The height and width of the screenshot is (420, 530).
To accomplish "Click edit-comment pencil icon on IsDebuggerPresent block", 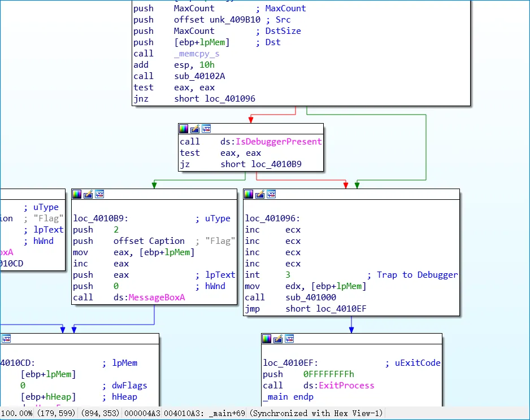I will (195, 129).
